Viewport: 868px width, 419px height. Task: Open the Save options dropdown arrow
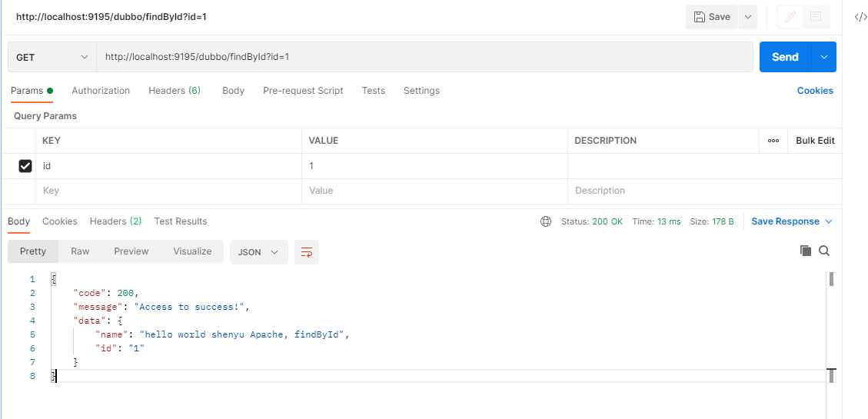click(x=748, y=17)
